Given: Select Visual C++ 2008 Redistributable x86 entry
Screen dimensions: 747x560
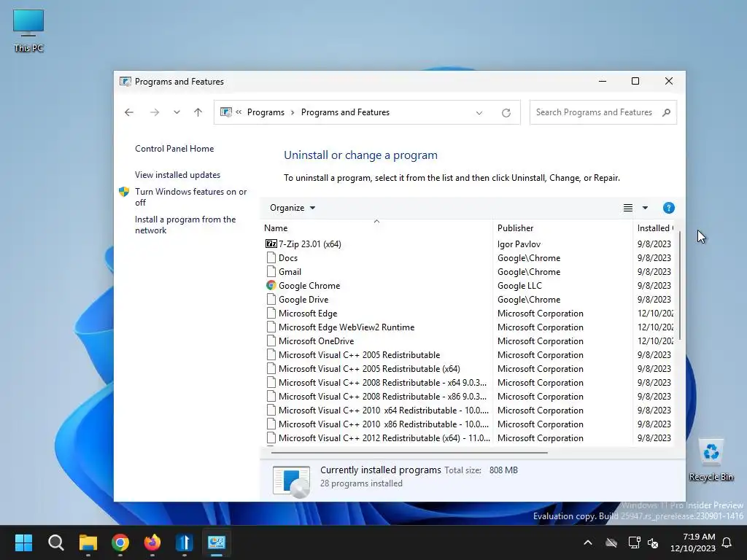Looking at the screenshot, I should (x=382, y=396).
